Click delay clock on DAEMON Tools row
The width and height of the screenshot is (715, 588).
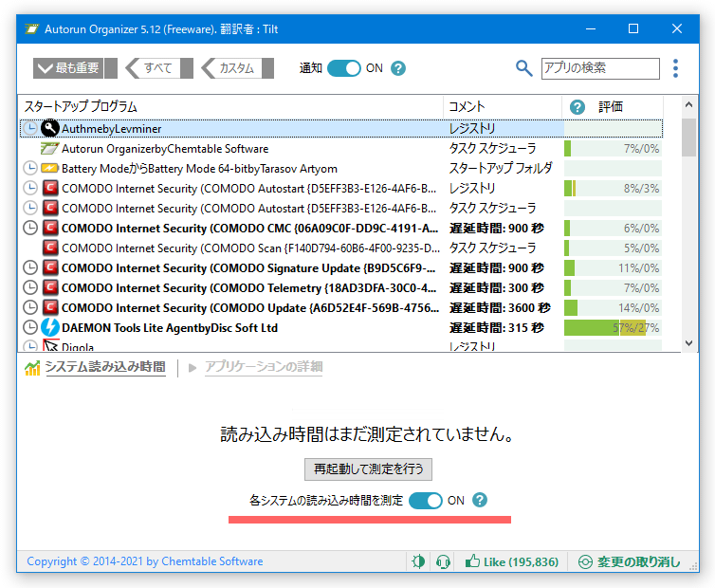tap(30, 327)
